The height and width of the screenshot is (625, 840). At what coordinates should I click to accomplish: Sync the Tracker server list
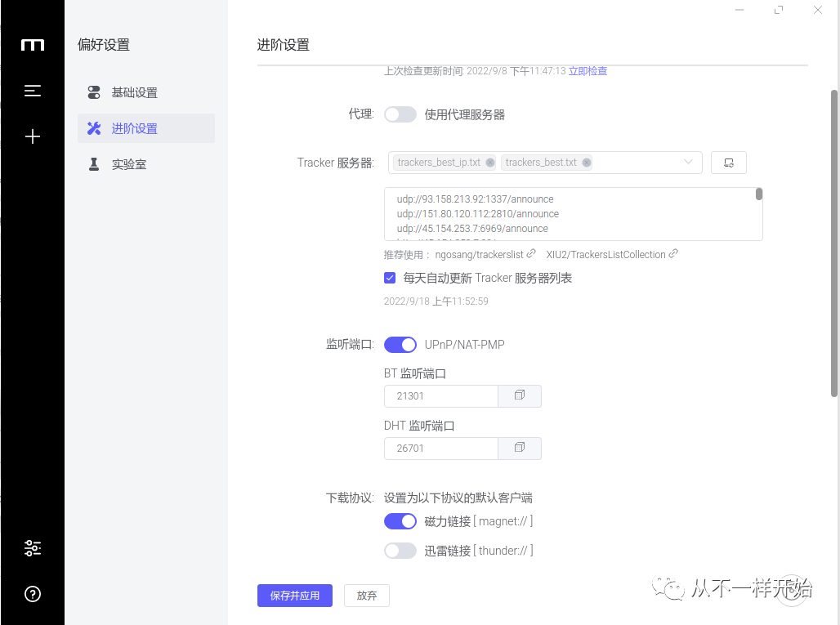tap(729, 163)
